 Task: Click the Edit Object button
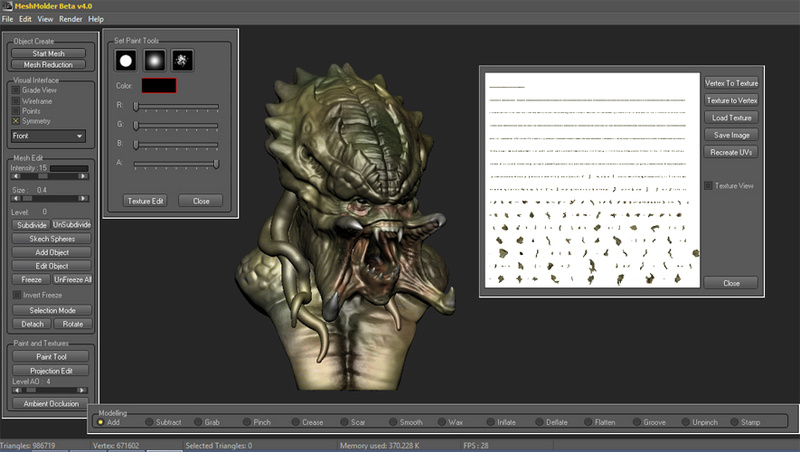[52, 266]
